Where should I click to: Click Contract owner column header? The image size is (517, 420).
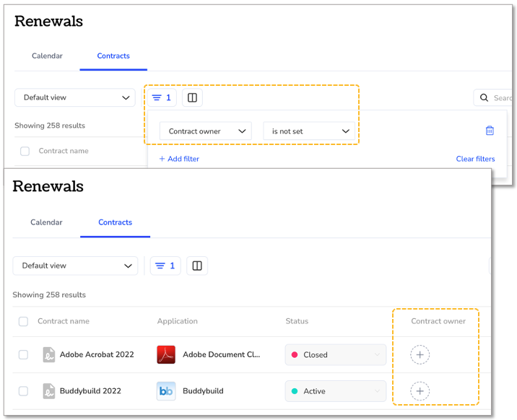(x=438, y=321)
